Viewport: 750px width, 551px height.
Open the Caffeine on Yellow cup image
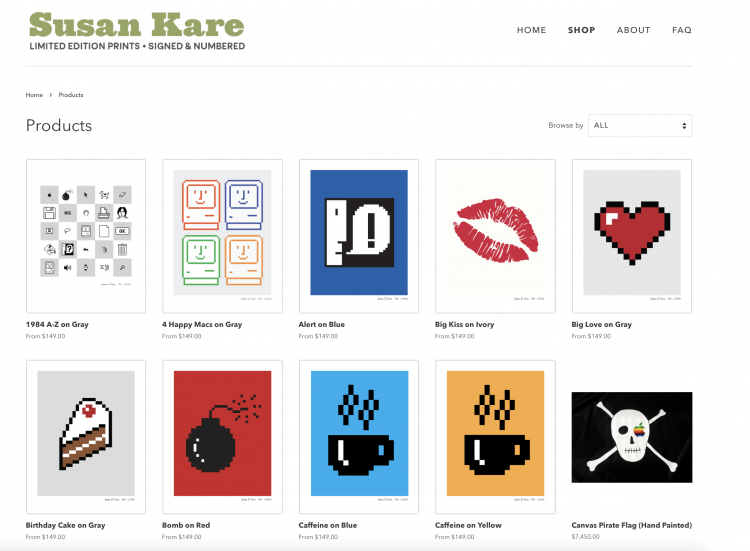tap(496, 437)
